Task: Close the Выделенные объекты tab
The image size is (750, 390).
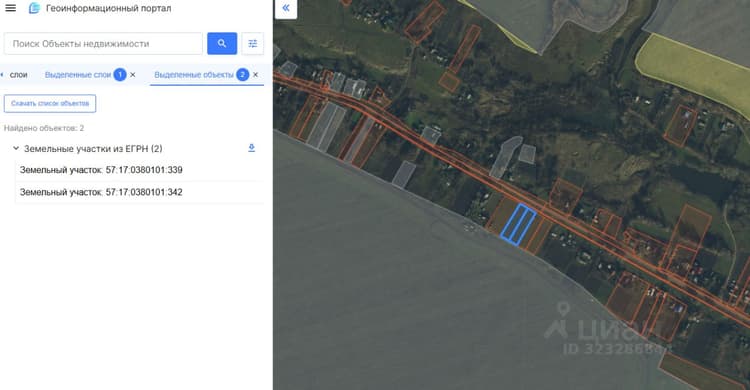Action: point(255,75)
